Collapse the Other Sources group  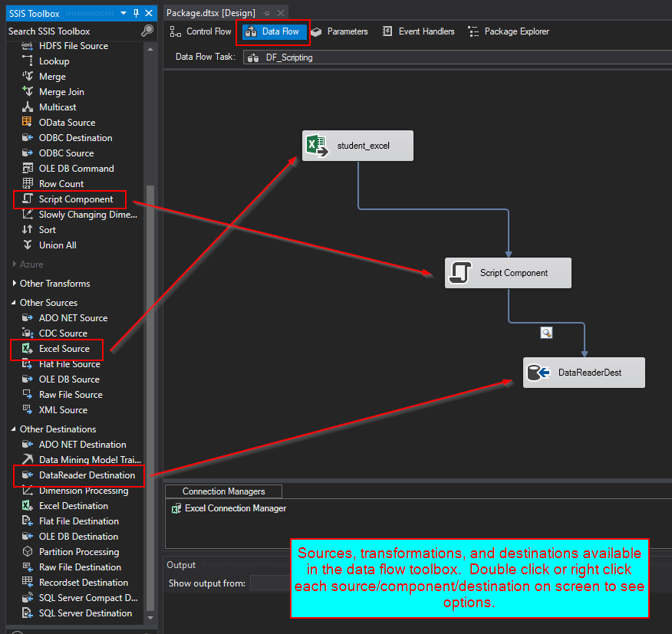pos(14,303)
